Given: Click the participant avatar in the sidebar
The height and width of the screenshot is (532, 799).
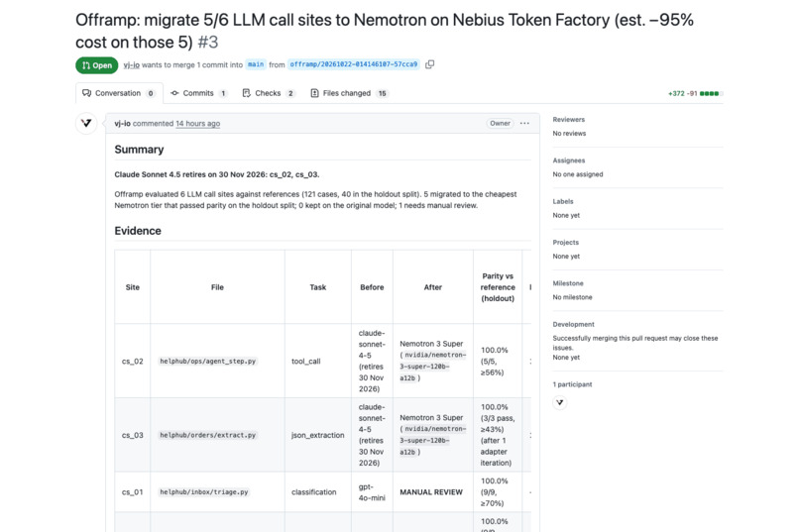Looking at the screenshot, I should pos(559,402).
